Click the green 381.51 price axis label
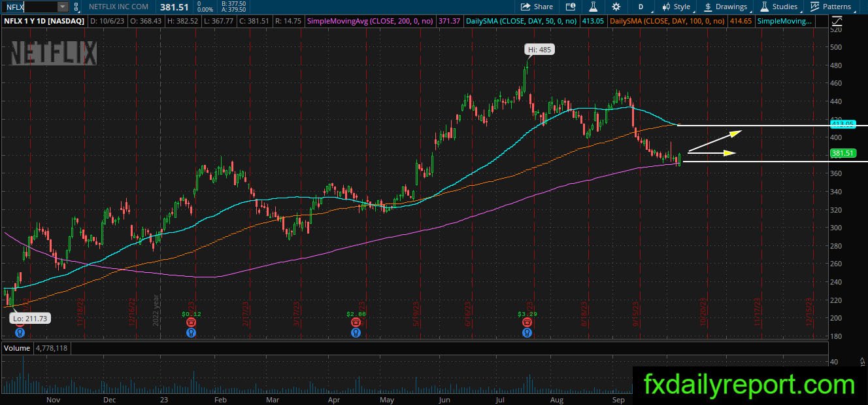Screen dimensions: 868x405 coord(843,153)
